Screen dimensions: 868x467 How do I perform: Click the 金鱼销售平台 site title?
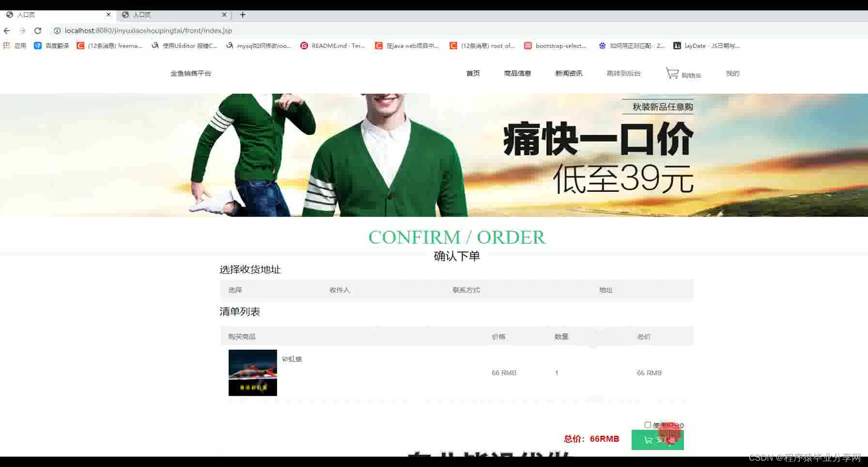(191, 73)
